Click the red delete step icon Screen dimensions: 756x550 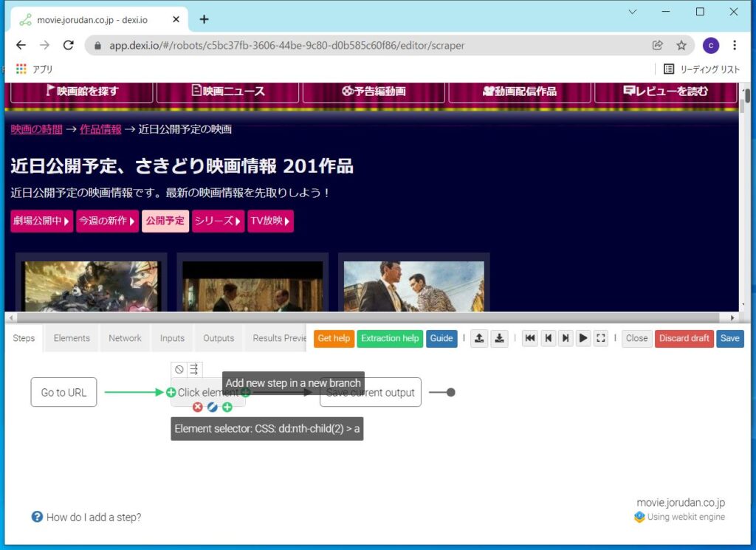(x=197, y=408)
